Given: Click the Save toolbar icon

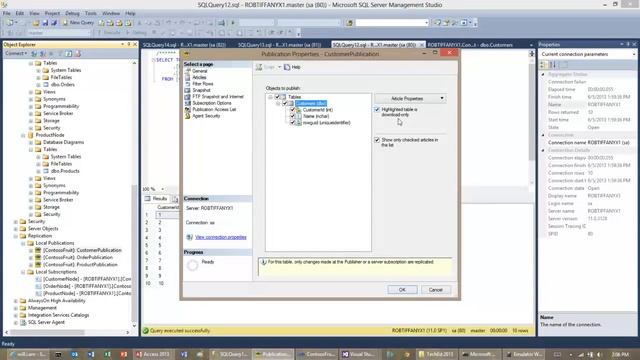Looking at the screenshot, I should click(x=45, y=23).
